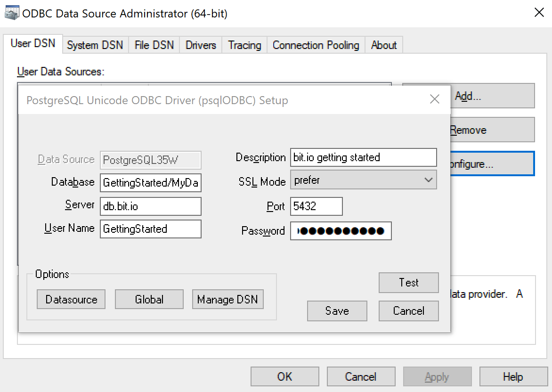
Task: Open the Connection Pooling tab
Action: pos(316,45)
